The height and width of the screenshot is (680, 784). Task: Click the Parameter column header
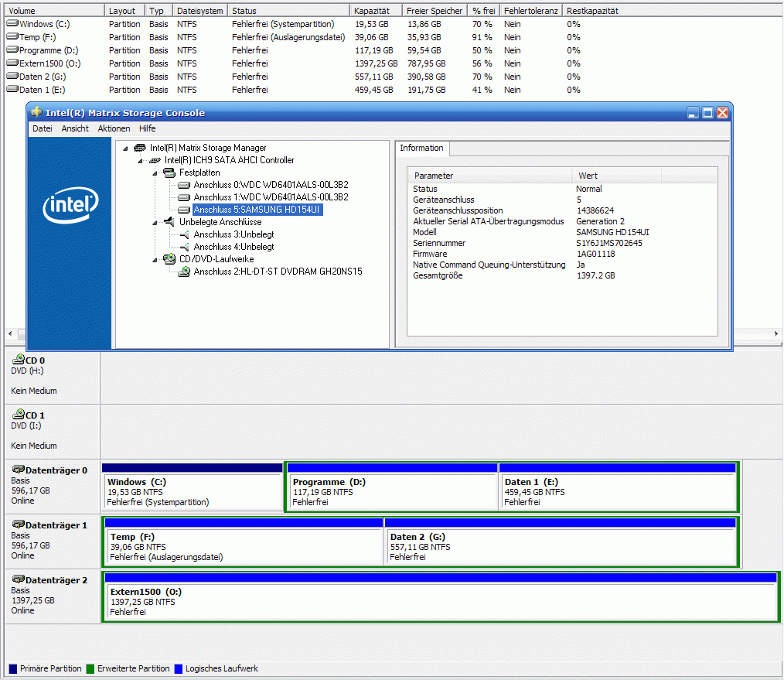[490, 176]
